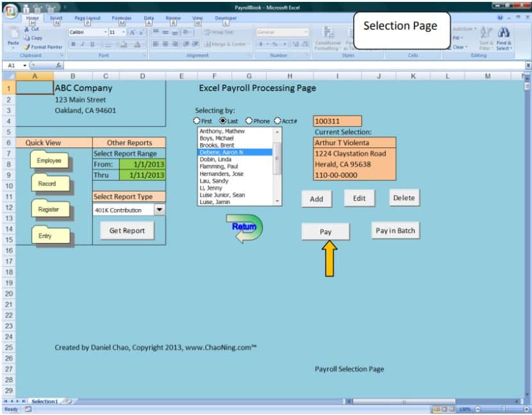Open the Font size dropdown

(x=124, y=31)
